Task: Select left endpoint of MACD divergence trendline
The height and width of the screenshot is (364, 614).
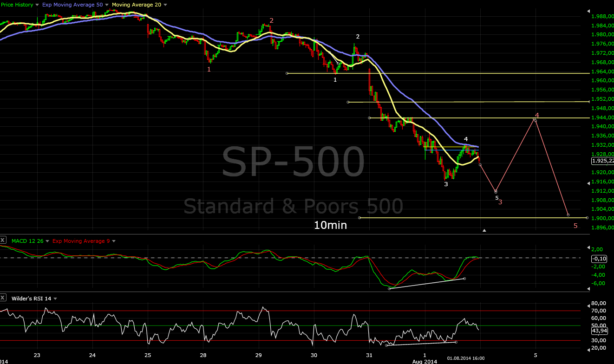Action: pyautogui.click(x=389, y=289)
